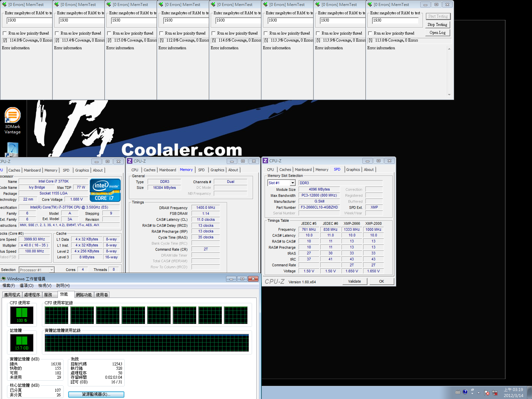Enable low priority thread in the 114.8% coverage MemTest
Image resolution: width=532 pixels, height=399 pixels.
5,33
